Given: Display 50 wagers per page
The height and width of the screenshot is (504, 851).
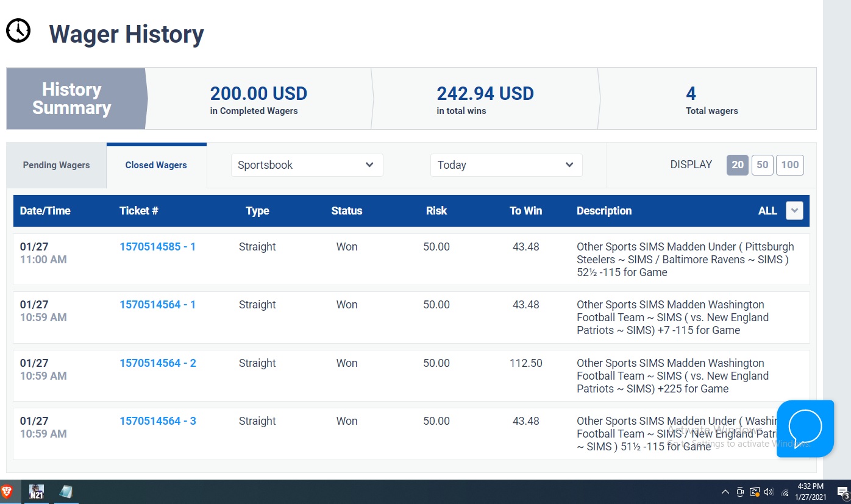Looking at the screenshot, I should click(762, 165).
